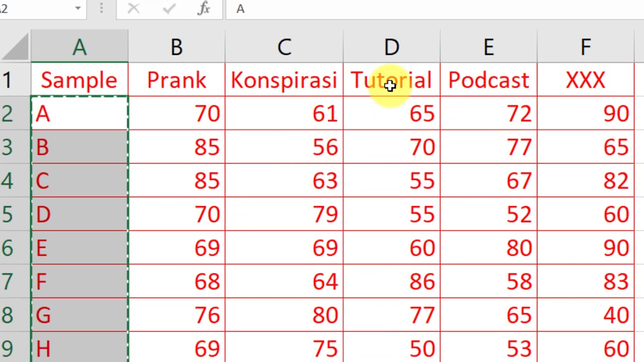The image size is (644, 362).
Task: Select cell A8 containing G
Action: [79, 315]
